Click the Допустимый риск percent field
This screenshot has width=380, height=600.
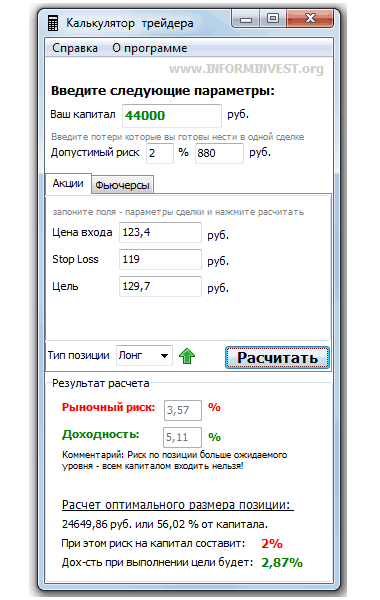click(160, 153)
